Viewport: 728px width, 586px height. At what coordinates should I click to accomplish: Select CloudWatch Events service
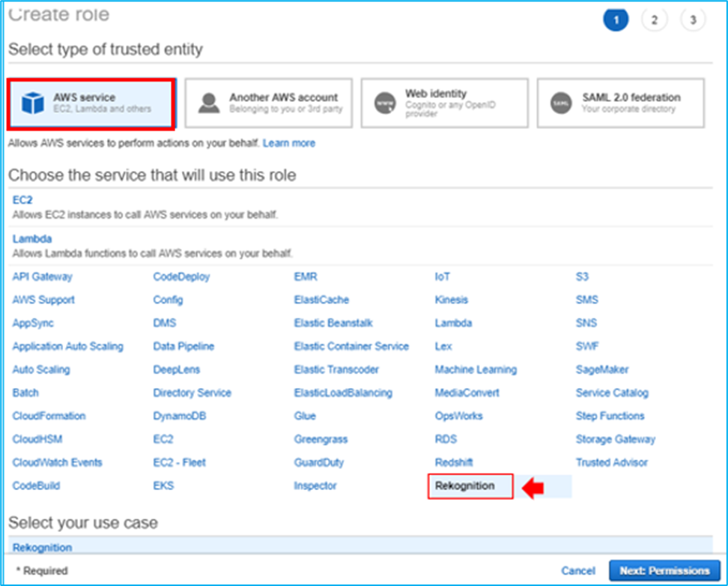pyautogui.click(x=57, y=462)
